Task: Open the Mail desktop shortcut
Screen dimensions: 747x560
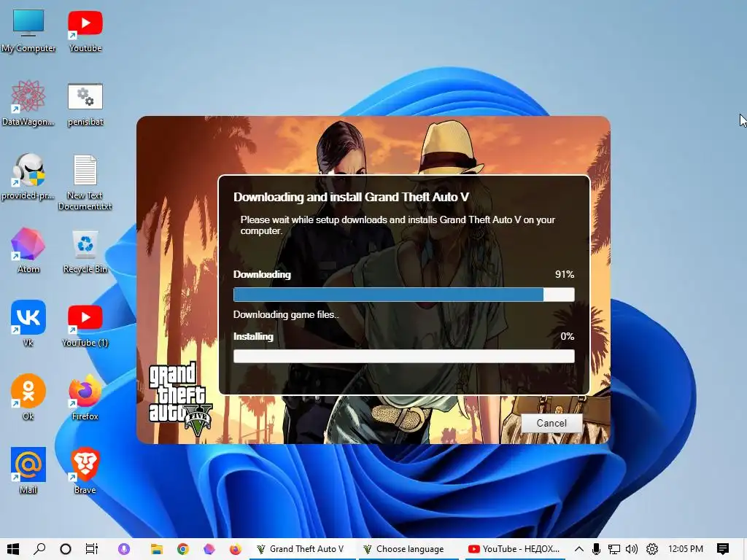Action: [28, 471]
